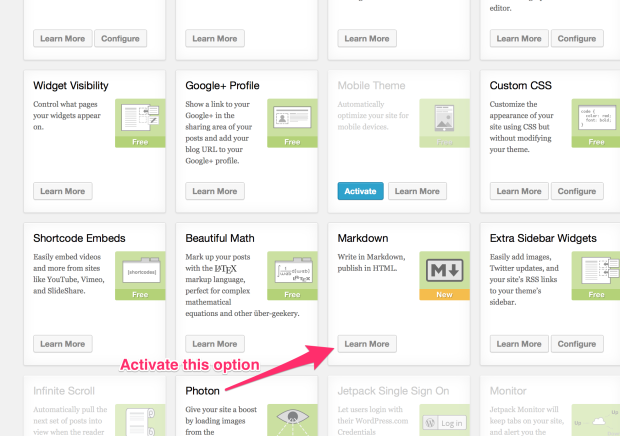Click Configure in card above Widget Visibility

click(x=120, y=38)
